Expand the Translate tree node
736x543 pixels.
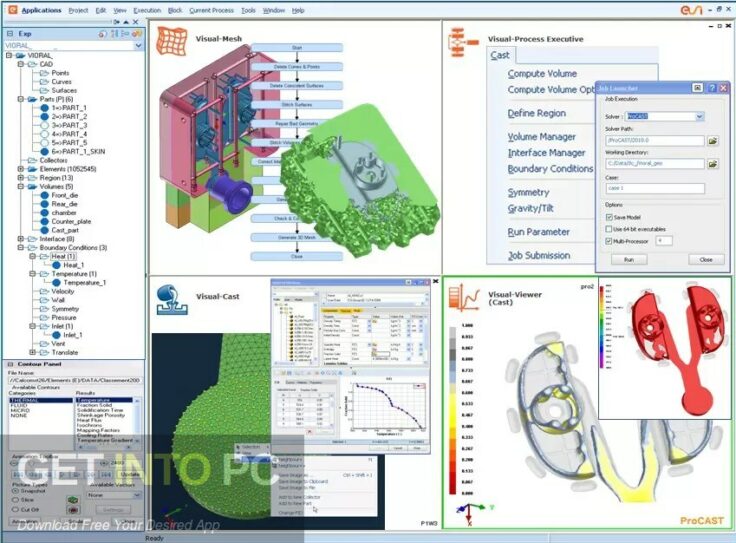pyautogui.click(x=32, y=352)
